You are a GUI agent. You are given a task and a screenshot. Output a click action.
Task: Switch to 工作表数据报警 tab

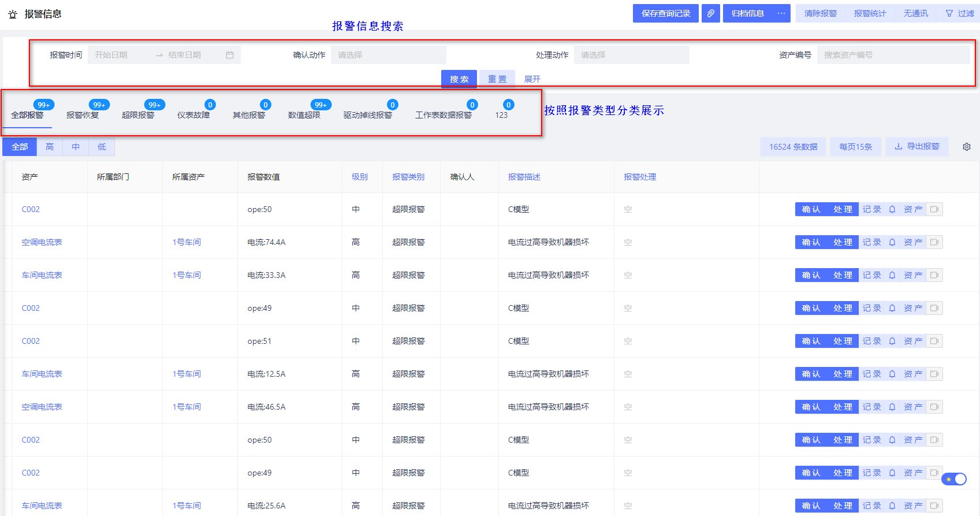(444, 115)
